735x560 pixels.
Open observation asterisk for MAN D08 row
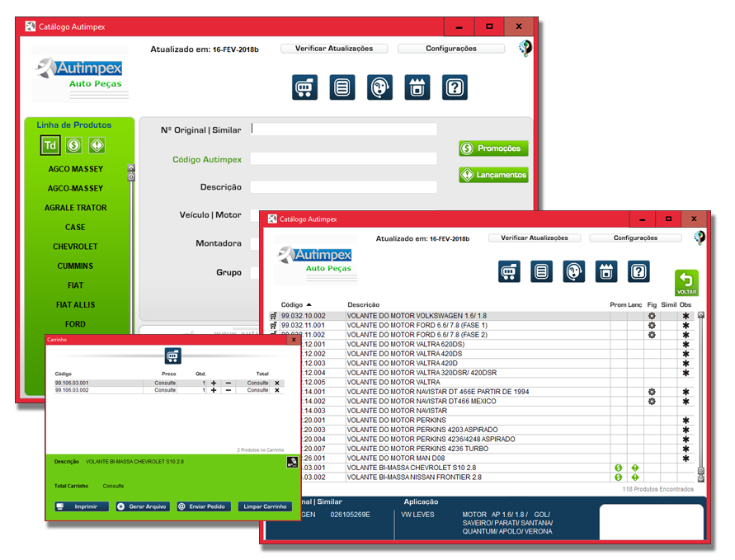[686, 459]
